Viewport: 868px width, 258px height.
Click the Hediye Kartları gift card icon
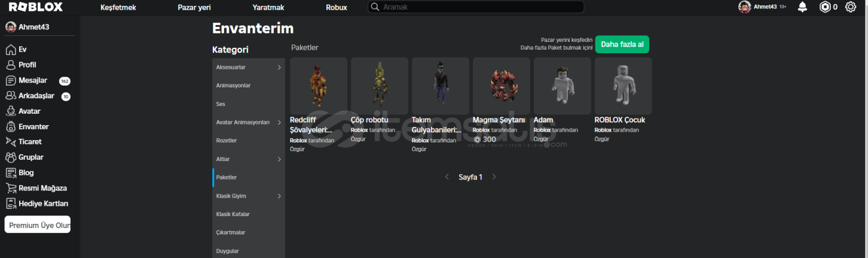click(x=11, y=204)
